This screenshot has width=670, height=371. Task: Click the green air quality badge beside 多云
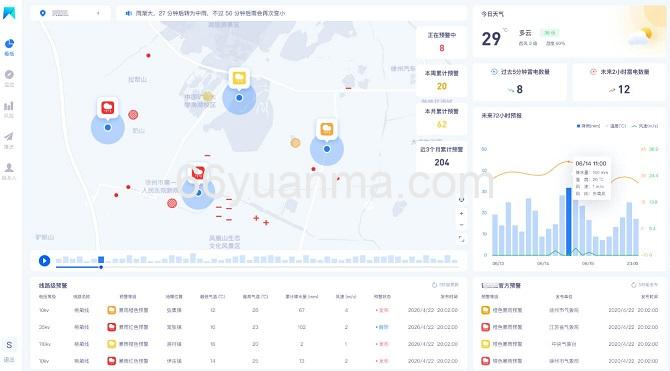[x=550, y=33]
